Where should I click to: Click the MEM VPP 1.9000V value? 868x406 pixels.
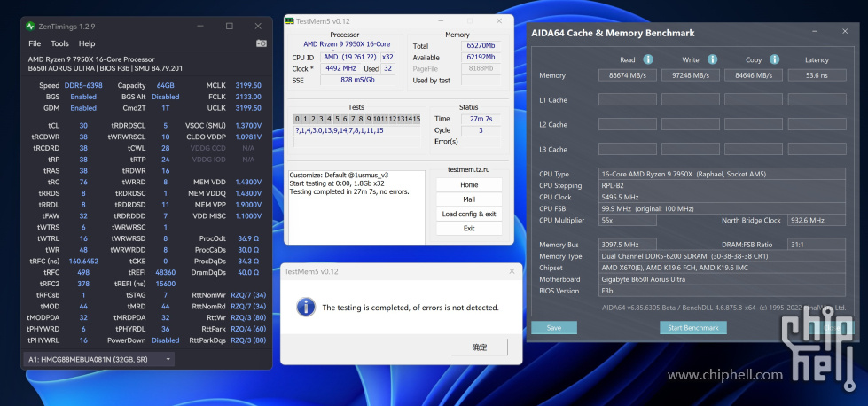(248, 205)
